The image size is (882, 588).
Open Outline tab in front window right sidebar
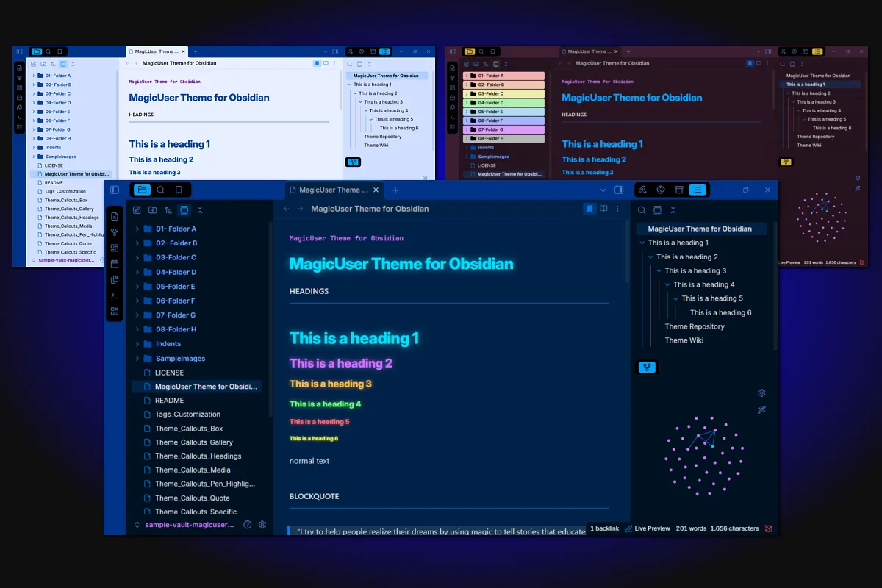[698, 190]
